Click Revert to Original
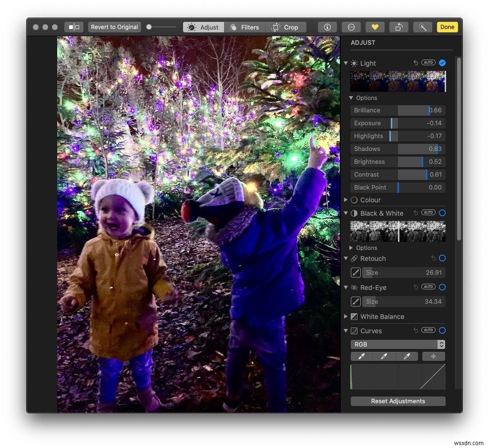The image size is (489, 448). pyautogui.click(x=114, y=27)
